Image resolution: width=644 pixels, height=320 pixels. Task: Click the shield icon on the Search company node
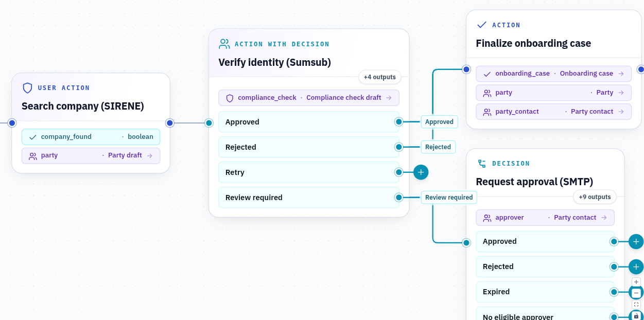pos(27,88)
